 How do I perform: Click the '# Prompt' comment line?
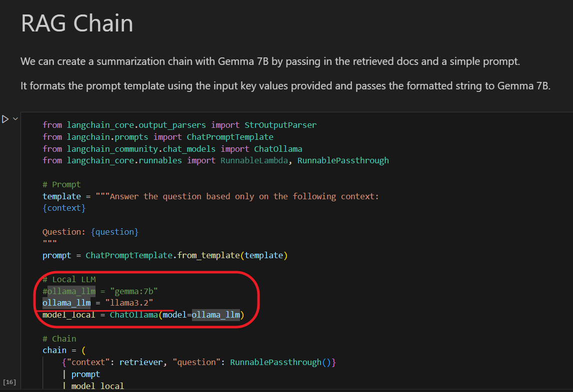[61, 184]
